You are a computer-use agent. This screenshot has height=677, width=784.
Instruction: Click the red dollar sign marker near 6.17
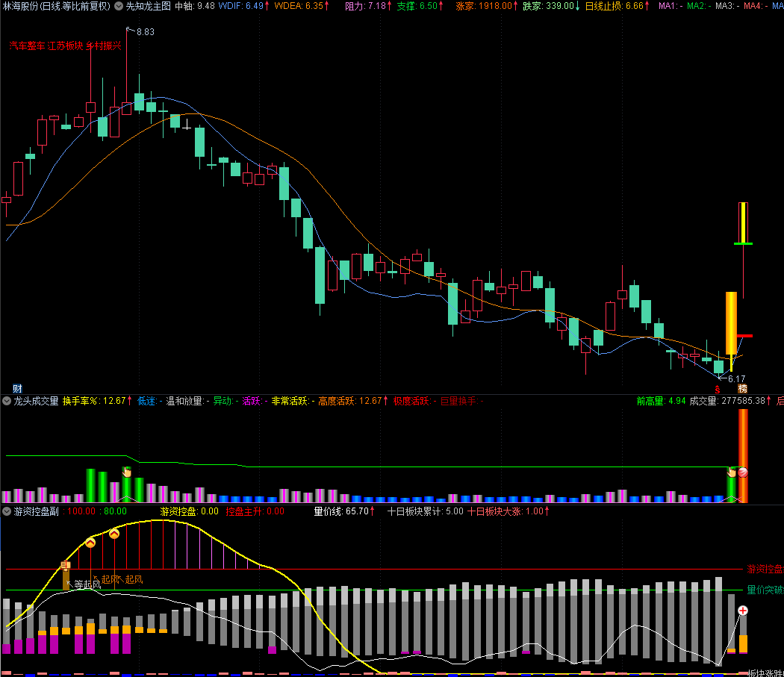coord(717,389)
